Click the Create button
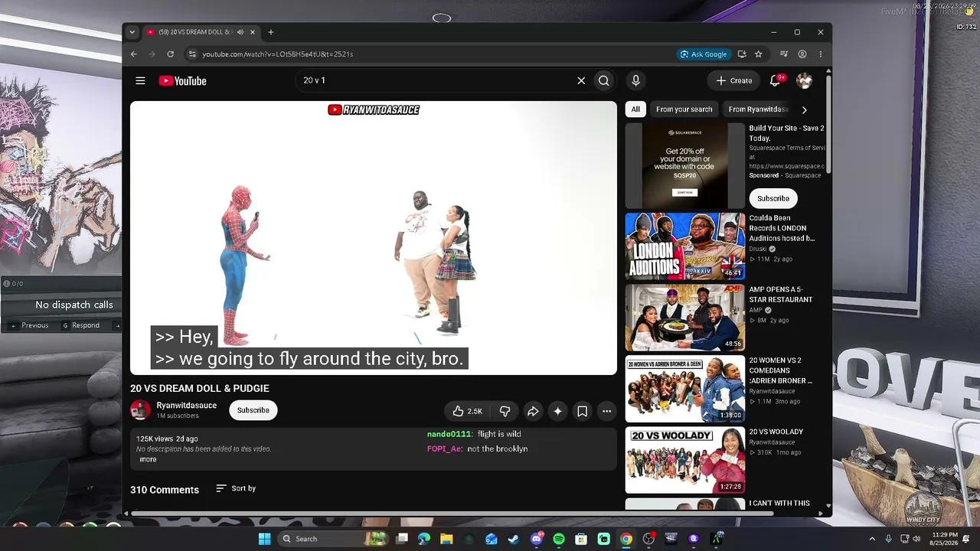 point(734,80)
